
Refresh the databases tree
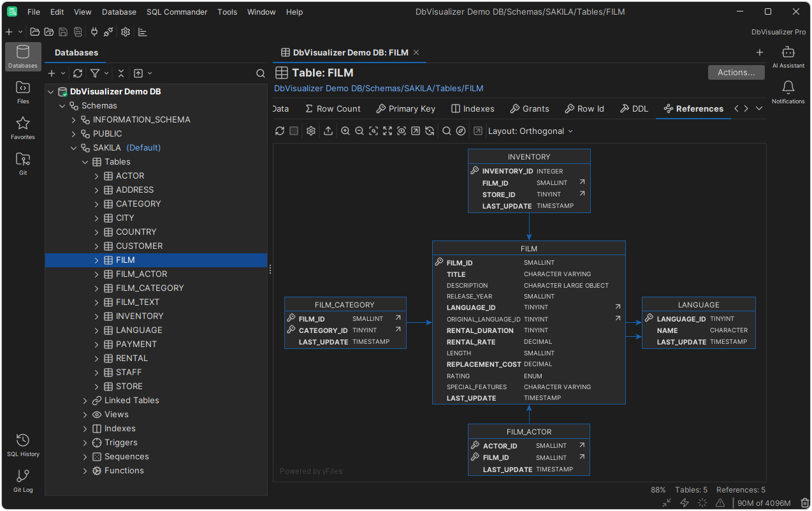point(78,73)
